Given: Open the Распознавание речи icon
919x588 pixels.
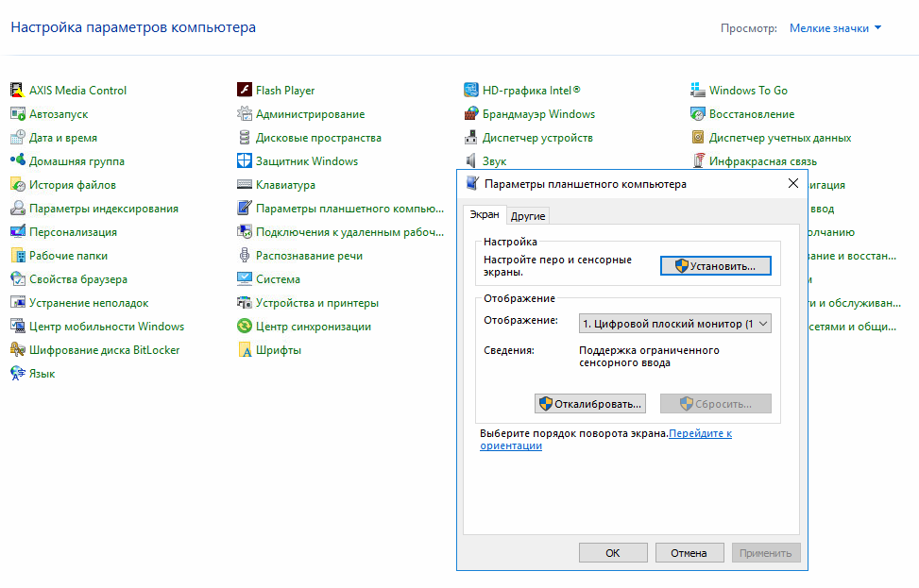Looking at the screenshot, I should click(244, 256).
